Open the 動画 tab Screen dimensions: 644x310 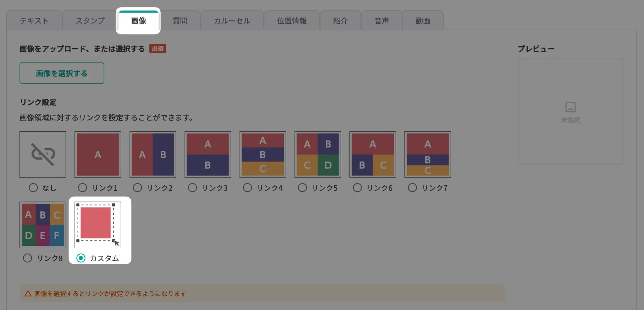[423, 21]
